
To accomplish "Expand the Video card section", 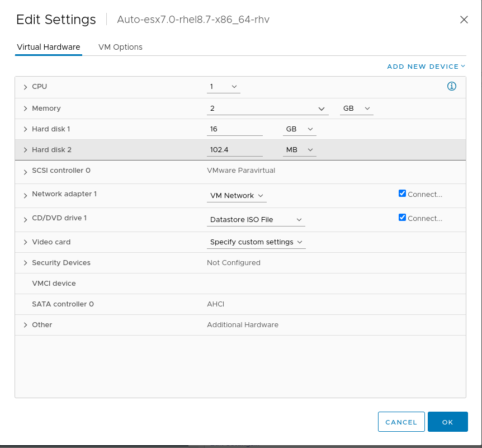I will coord(25,242).
